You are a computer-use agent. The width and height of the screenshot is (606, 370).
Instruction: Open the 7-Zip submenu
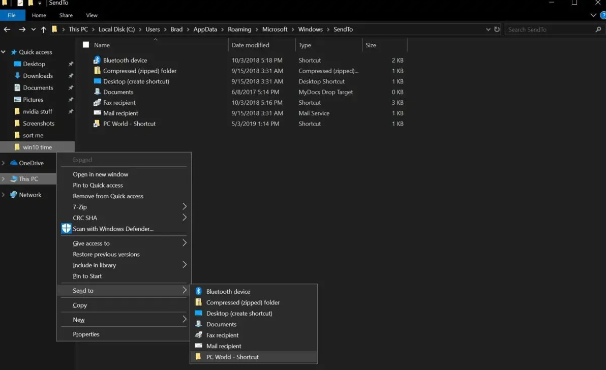click(124, 207)
